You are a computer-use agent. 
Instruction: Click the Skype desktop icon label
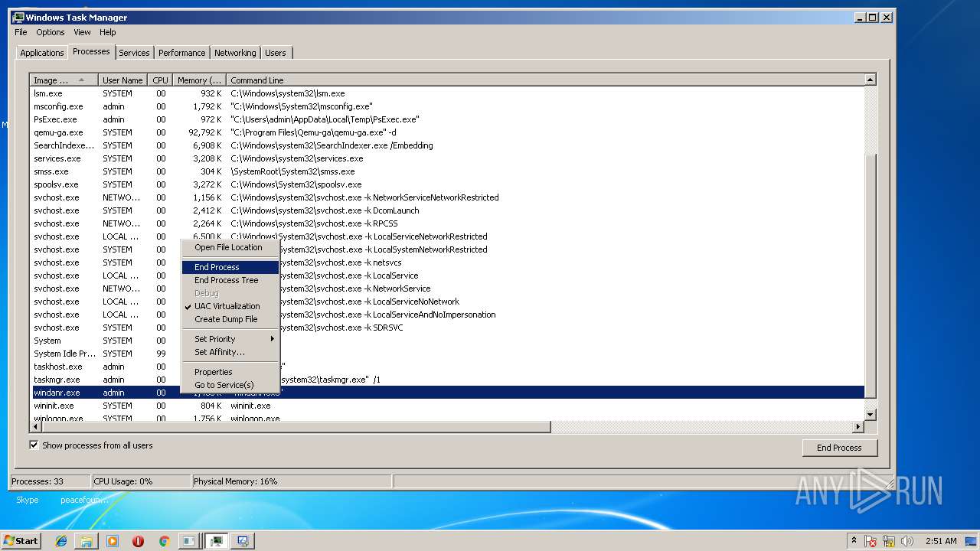coord(28,500)
